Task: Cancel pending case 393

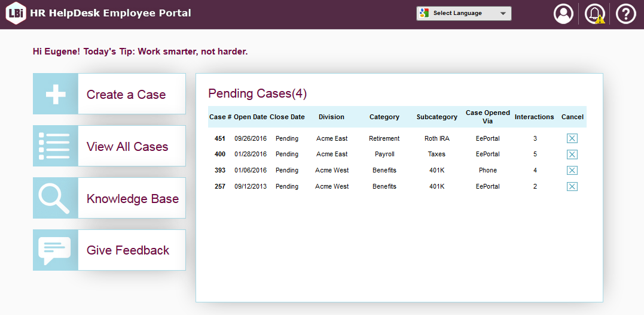Action: [x=572, y=171]
